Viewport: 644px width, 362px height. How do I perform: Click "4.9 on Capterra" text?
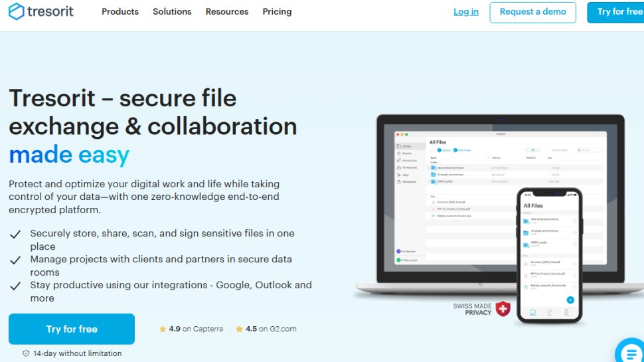[x=196, y=329]
